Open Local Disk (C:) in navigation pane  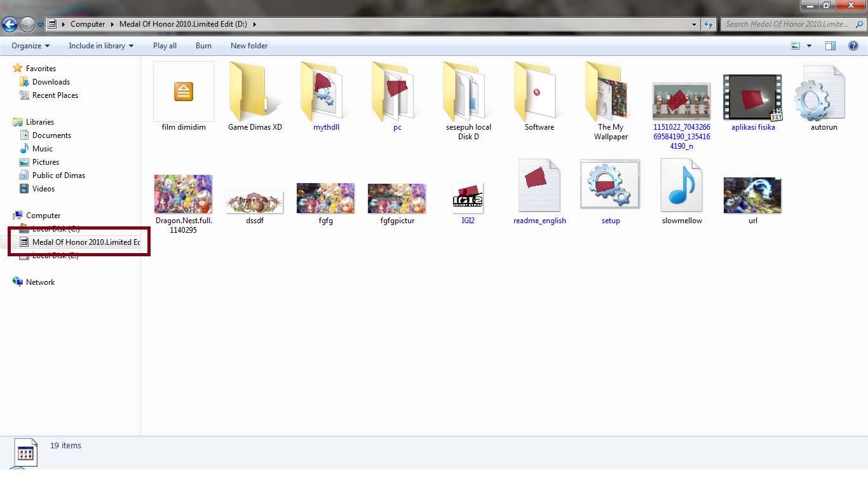point(56,229)
